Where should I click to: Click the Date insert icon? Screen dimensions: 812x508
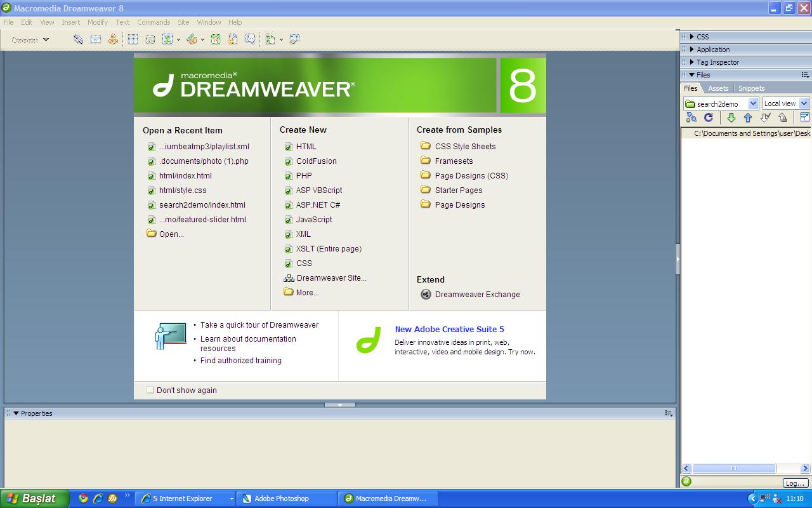tap(216, 39)
